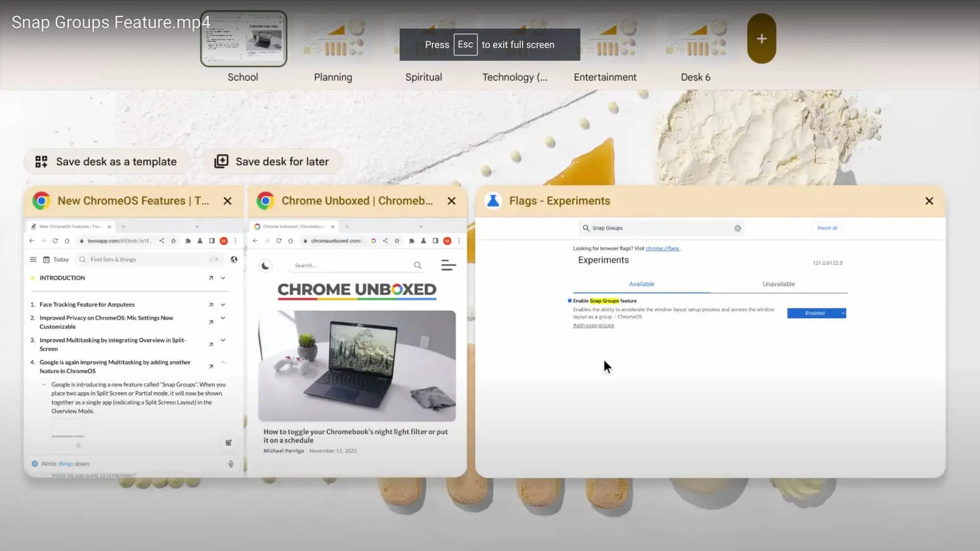Switch to the Spiritual desk
Image resolution: width=980 pixels, height=551 pixels.
click(x=423, y=77)
